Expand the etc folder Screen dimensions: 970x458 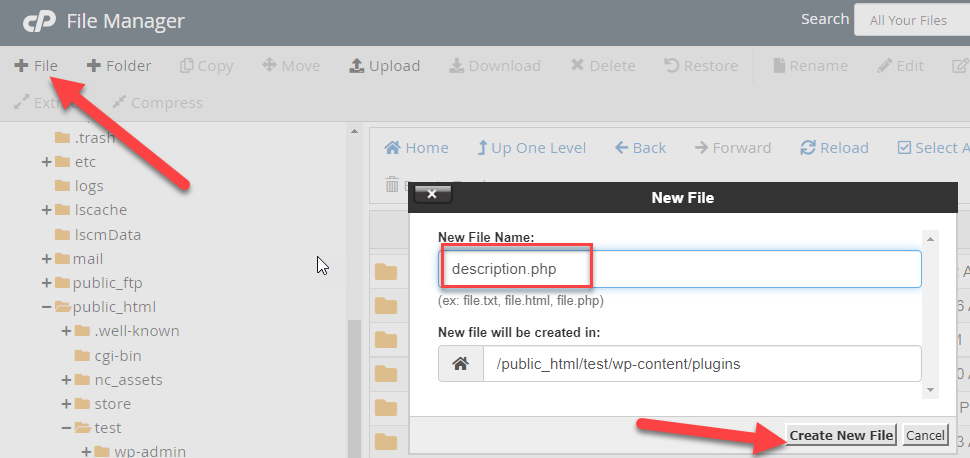point(46,162)
